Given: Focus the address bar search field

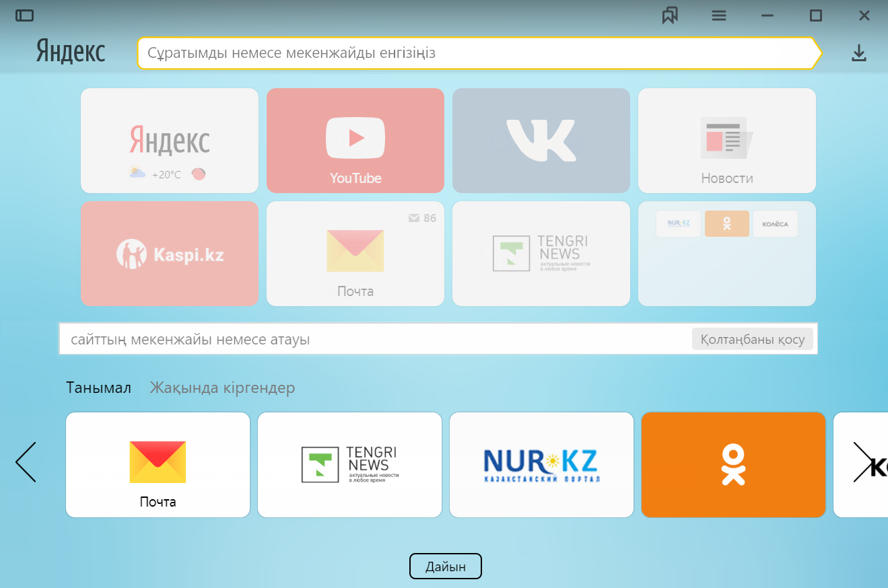Looking at the screenshot, I should point(479,53).
